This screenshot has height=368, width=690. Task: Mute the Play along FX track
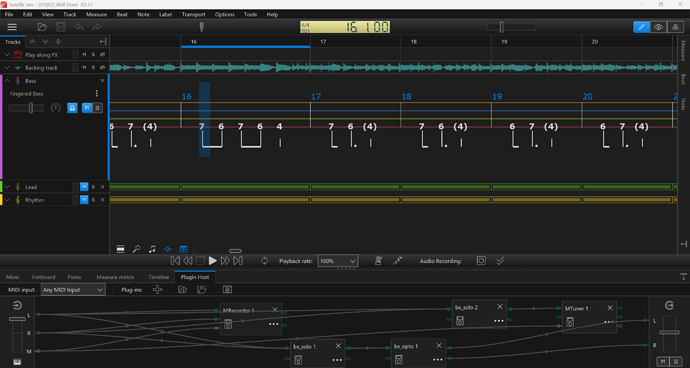84,55
